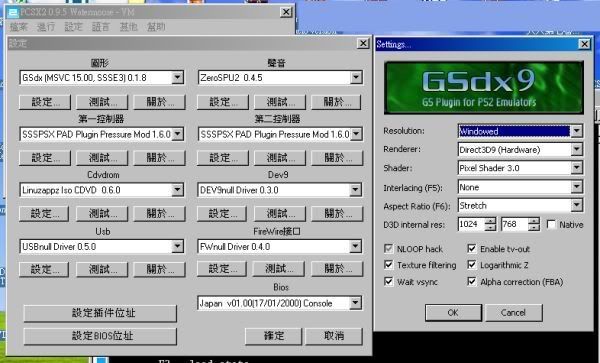Click 關於 button under 聲音 plugin
Viewport: 600px width, 363px height.
(x=336, y=102)
